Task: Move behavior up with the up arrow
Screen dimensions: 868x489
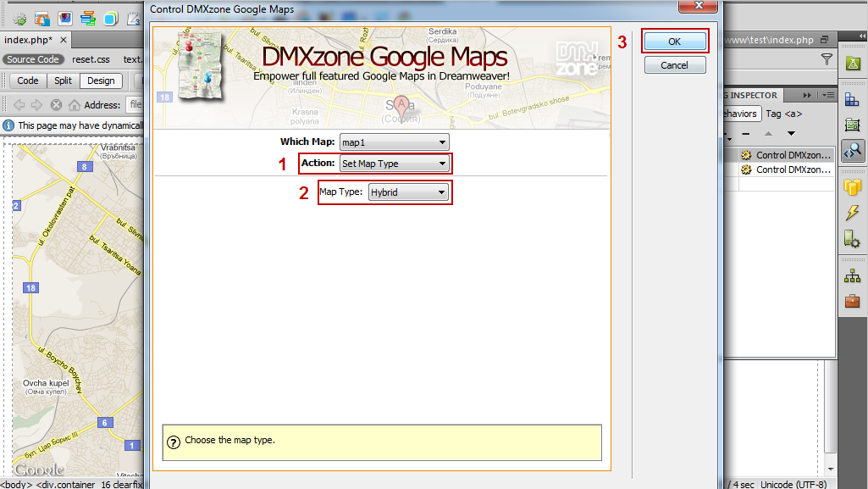Action: tap(768, 133)
